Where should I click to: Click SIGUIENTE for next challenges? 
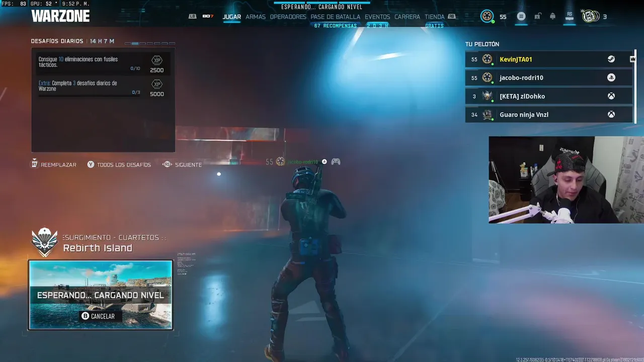183,164
